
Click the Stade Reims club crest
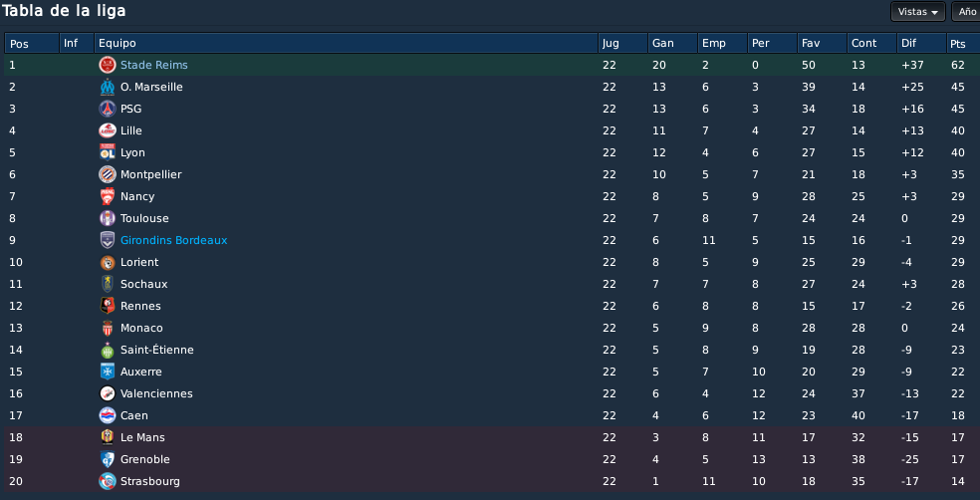pos(108,65)
